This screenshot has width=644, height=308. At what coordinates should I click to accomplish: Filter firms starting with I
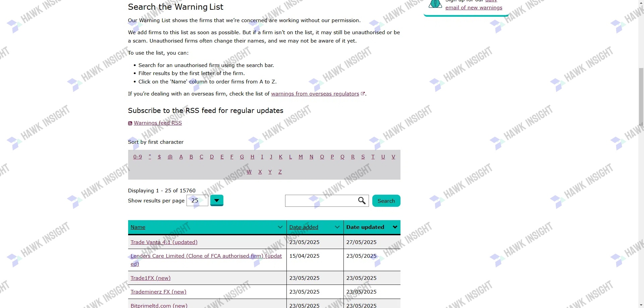(262, 157)
